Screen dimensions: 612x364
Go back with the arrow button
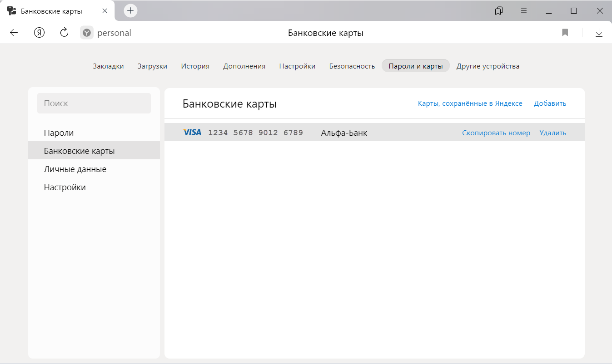[14, 33]
